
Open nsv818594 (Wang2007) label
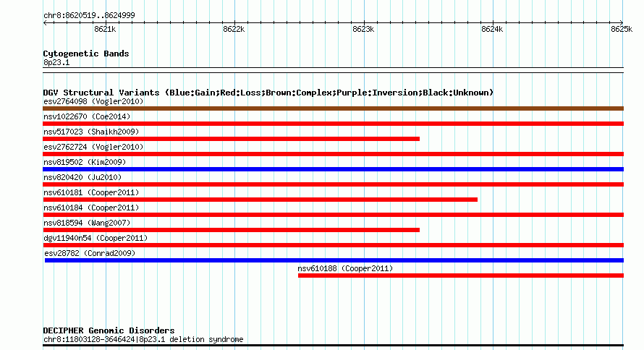pyautogui.click(x=87, y=223)
